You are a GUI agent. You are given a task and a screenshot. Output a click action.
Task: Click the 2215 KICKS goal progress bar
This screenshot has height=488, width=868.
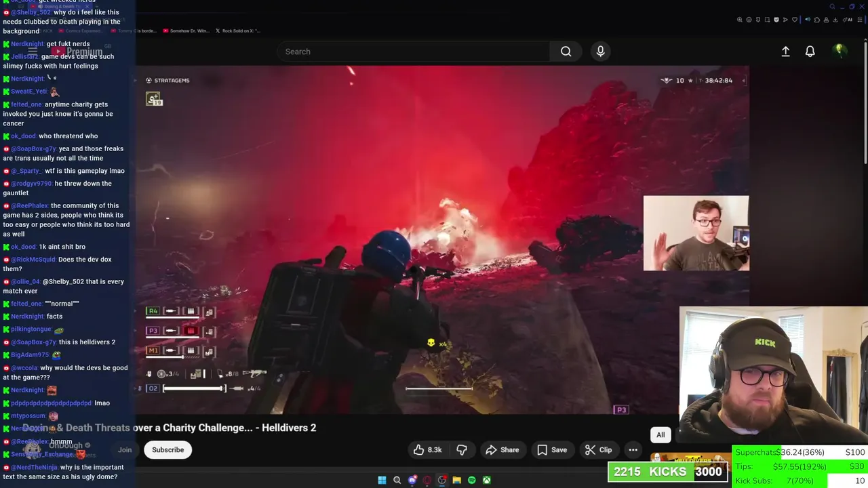(x=668, y=472)
